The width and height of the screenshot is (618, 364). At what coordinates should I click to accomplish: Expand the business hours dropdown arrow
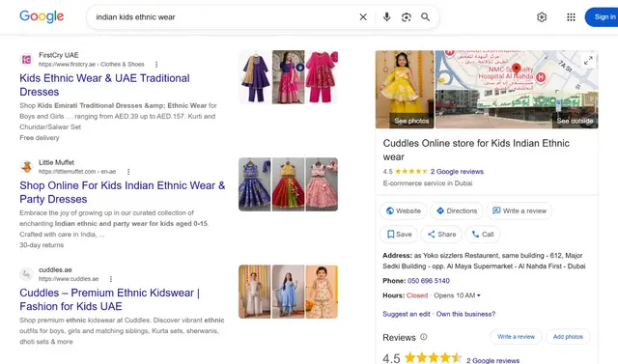coord(479,295)
